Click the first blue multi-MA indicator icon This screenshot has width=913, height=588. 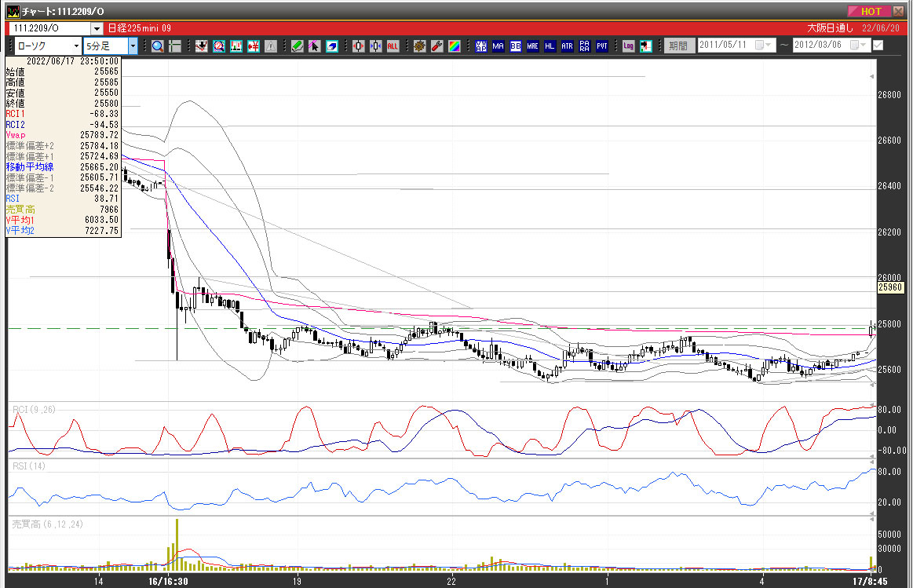(481, 46)
